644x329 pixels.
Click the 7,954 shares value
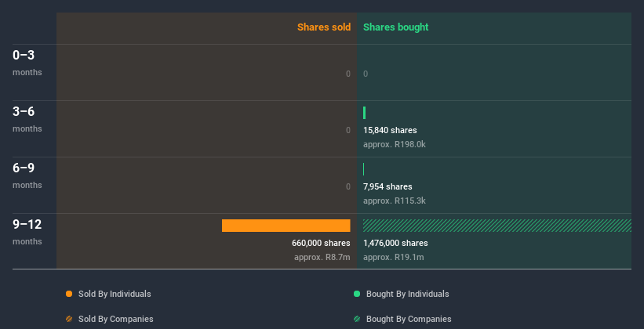click(387, 186)
